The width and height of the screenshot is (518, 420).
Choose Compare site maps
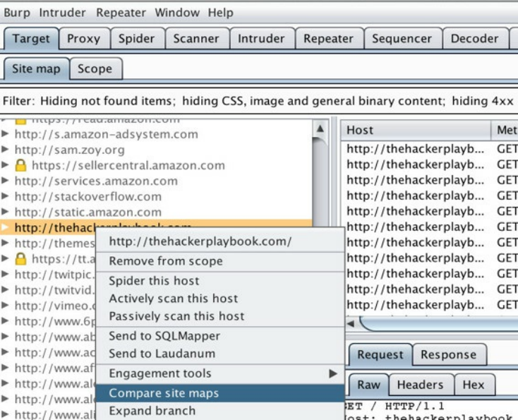click(220, 393)
